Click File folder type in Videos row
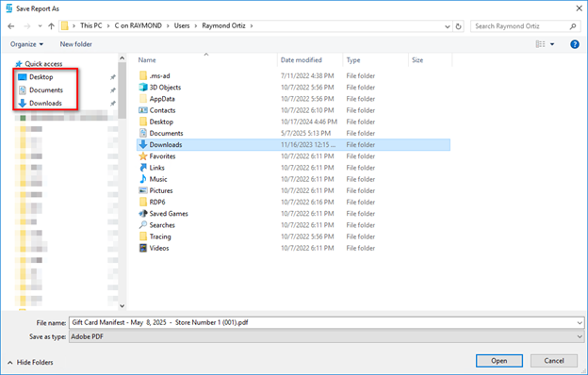This screenshot has height=375, width=588. coord(360,248)
